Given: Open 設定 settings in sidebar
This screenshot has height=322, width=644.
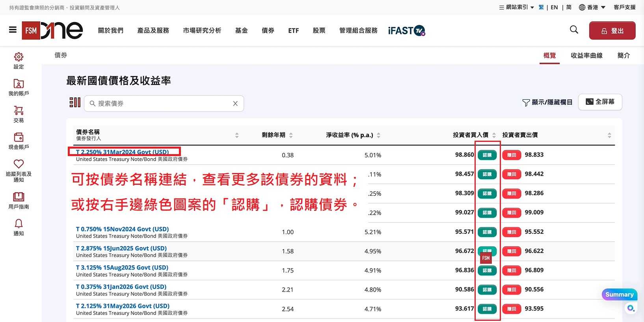Looking at the screenshot, I should (x=19, y=61).
